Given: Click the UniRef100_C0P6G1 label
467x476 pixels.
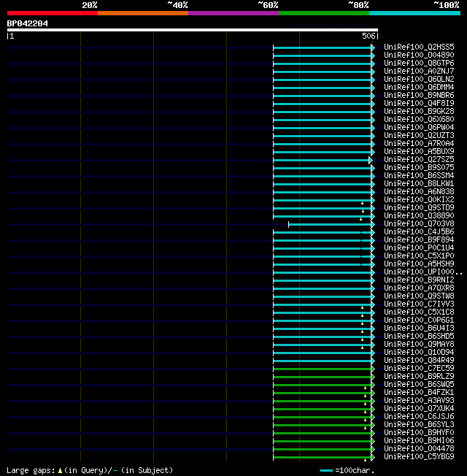Looking at the screenshot, I should pyautogui.click(x=419, y=320).
